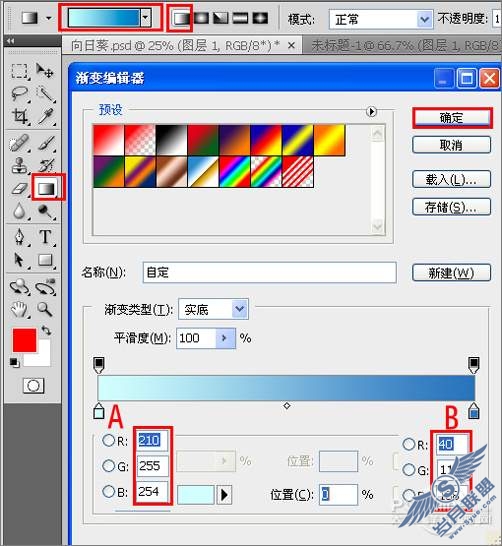Image resolution: width=502 pixels, height=546 pixels.
Task: Click the 新建(W) button
Action: pyautogui.click(x=452, y=273)
